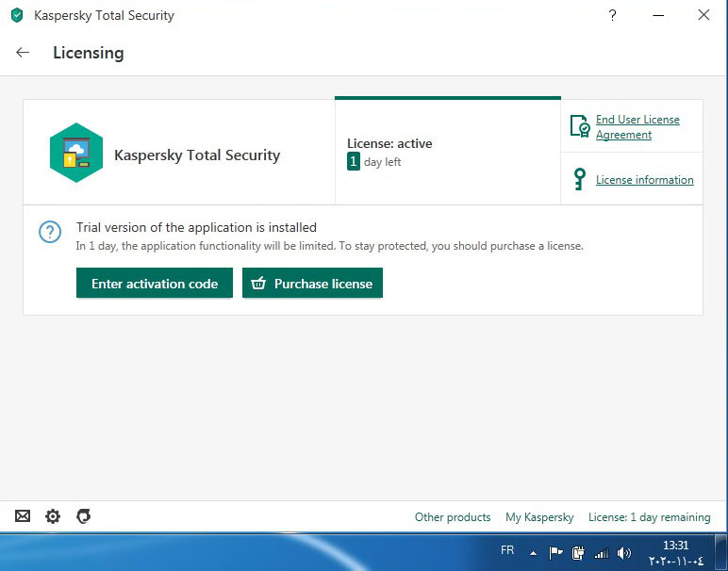Click the Show desktop strip at the taskbar end
Image resolution: width=728 pixels, height=571 pixels.
(722, 552)
